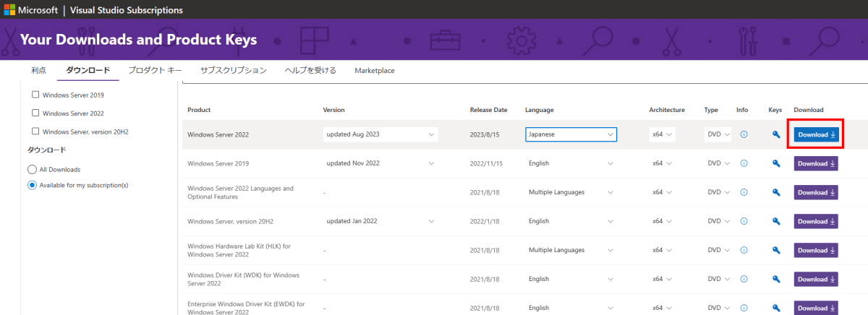Switch to the プロダクト キー tab

155,70
